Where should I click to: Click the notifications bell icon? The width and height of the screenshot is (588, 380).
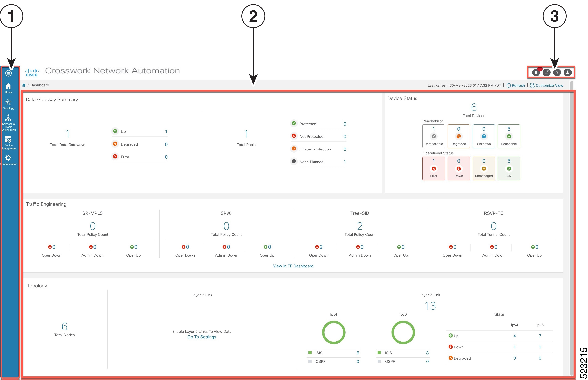pos(536,72)
